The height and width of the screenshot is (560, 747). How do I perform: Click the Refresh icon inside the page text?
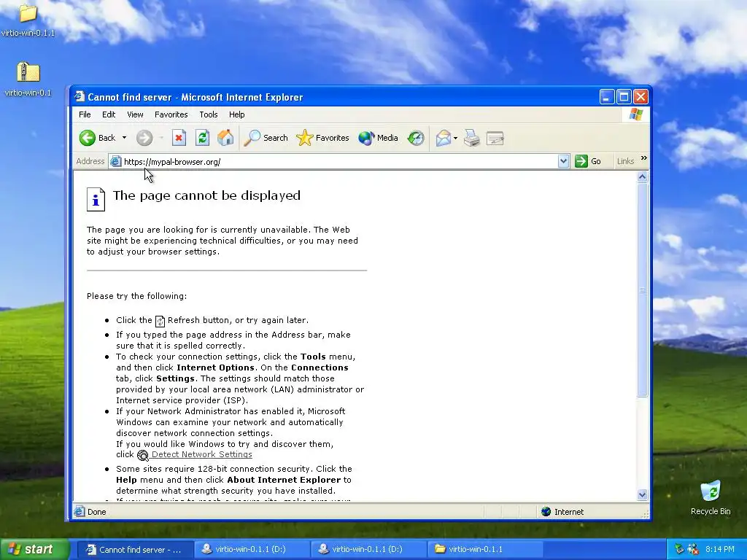point(160,322)
